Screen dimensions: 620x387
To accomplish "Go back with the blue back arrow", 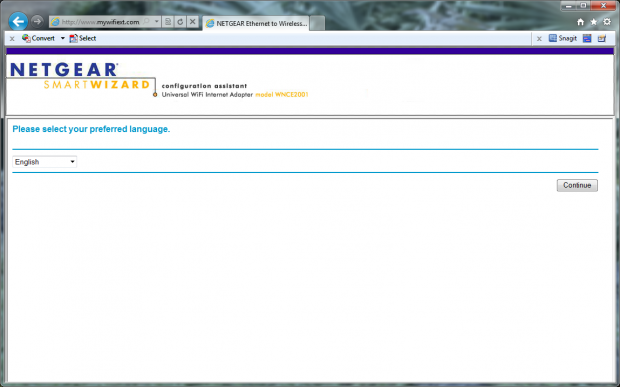I will click(18, 21).
